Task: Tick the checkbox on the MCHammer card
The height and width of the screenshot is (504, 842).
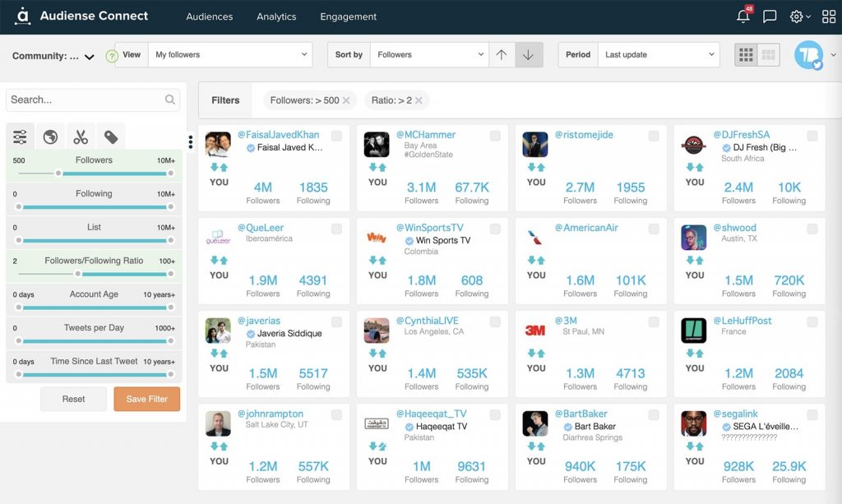Action: (495, 136)
